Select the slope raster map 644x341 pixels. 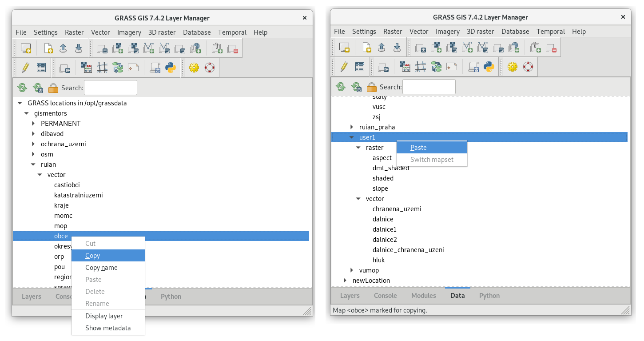[x=380, y=189]
